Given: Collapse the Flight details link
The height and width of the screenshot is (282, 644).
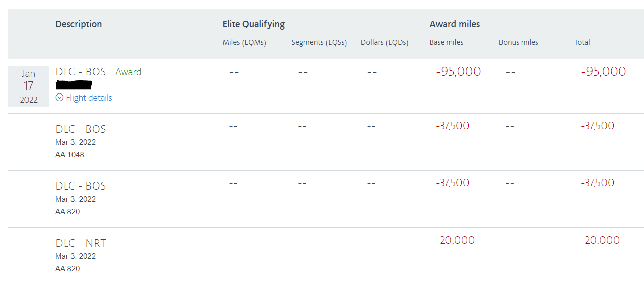Looking at the screenshot, I should point(84,98).
